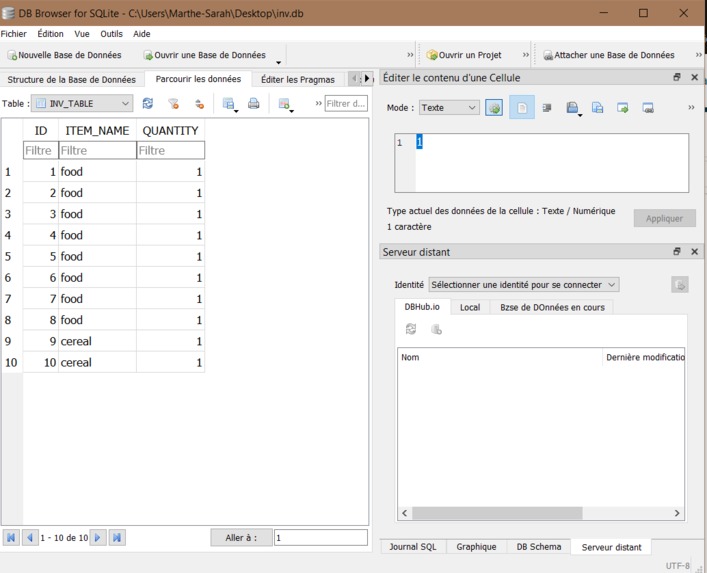Sort by ID column header
The width and height of the screenshot is (707, 573).
click(41, 131)
